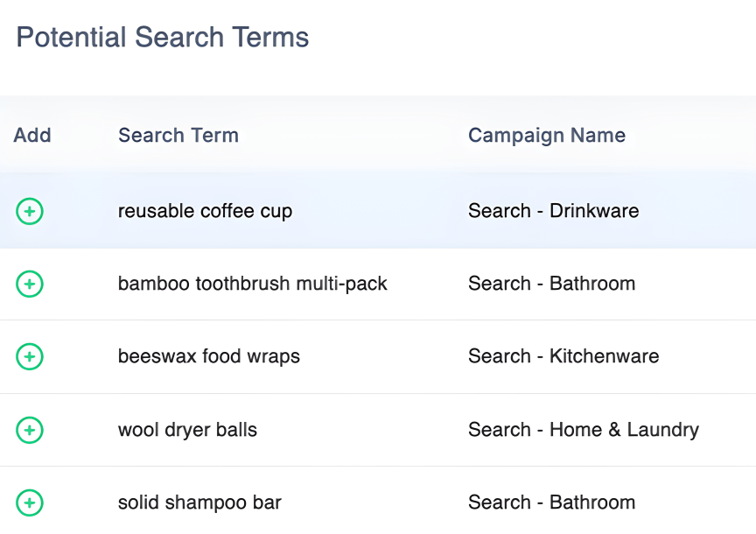756x534 pixels.
Task: Add the solid shampoo bar term
Action: pyautogui.click(x=30, y=502)
